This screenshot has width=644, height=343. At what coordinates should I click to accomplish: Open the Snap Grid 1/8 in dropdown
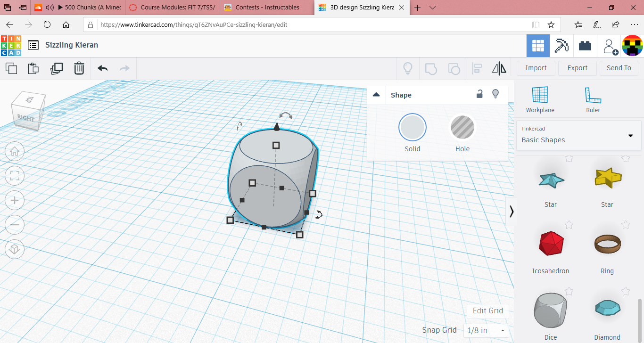click(x=486, y=330)
